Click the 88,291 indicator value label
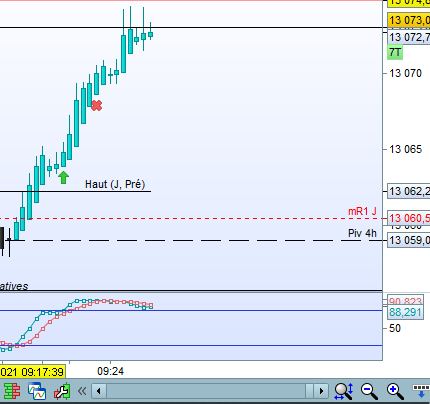 [405, 313]
